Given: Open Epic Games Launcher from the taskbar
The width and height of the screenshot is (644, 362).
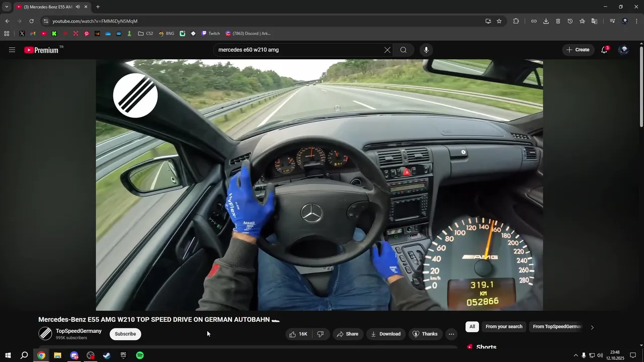Looking at the screenshot, I should click(123, 355).
